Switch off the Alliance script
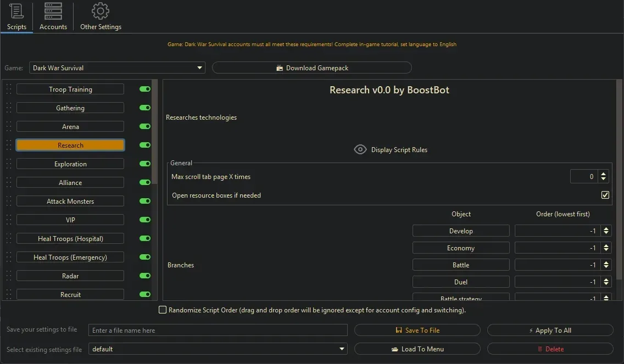This screenshot has width=624, height=364. point(145,183)
